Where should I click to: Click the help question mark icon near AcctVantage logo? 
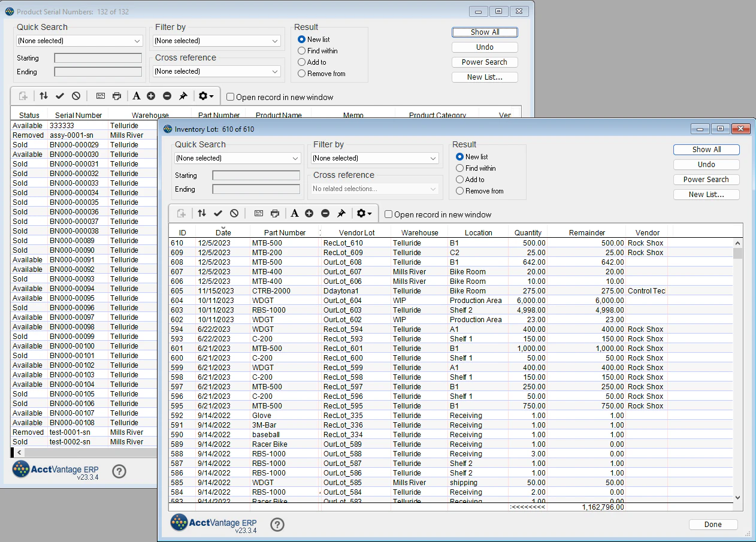[277, 525]
